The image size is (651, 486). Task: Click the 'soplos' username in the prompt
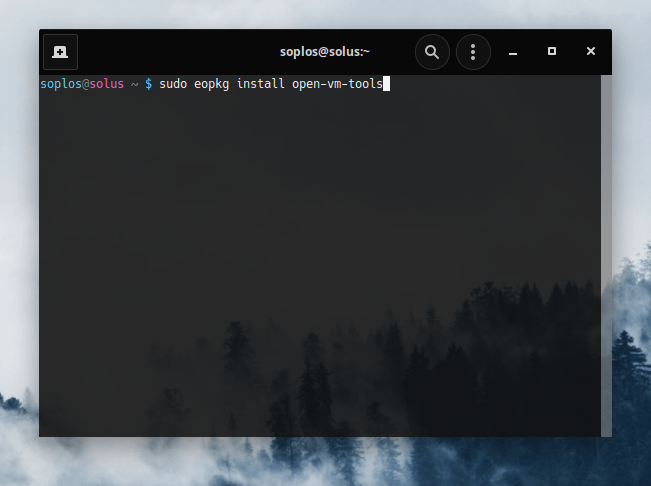[61, 84]
